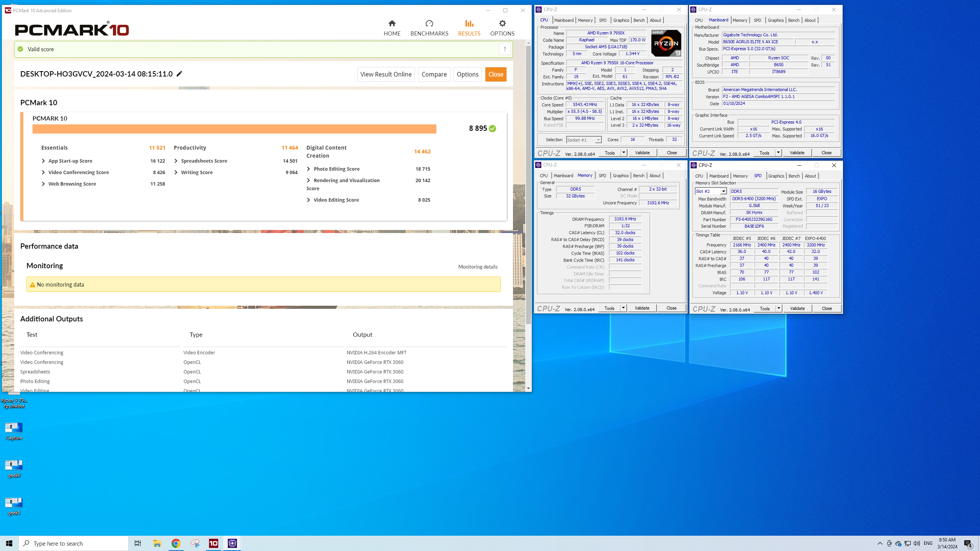The height and width of the screenshot is (551, 980).
Task: Expand Spreadsheets Score details
Action: tap(176, 161)
